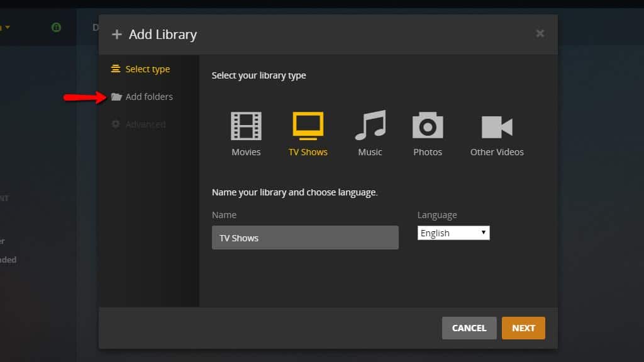The width and height of the screenshot is (644, 362).
Task: Click the plus icon in Add Library header
Action: [116, 35]
